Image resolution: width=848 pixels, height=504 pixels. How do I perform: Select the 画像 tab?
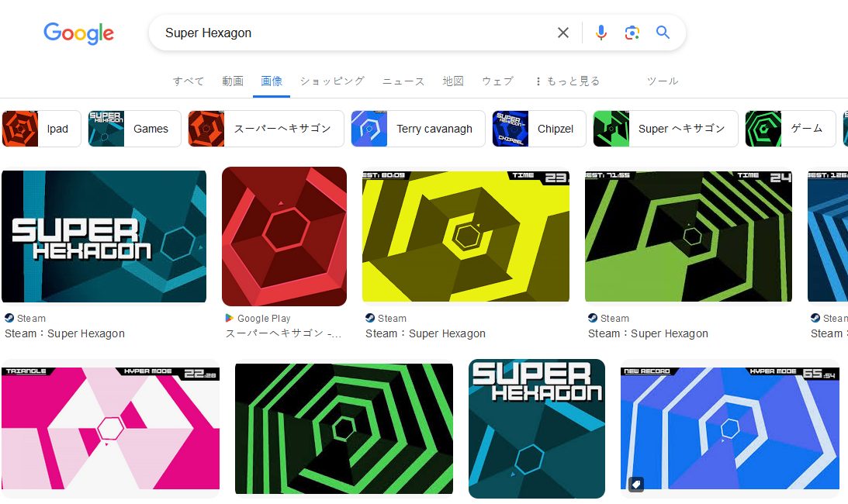[x=272, y=81]
